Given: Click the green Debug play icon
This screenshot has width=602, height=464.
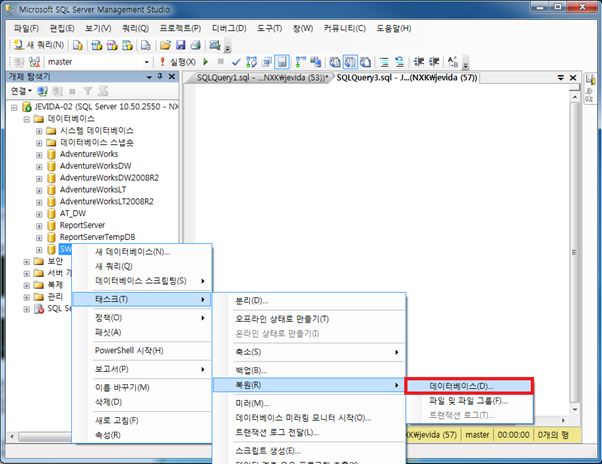Looking at the screenshot, I should [x=206, y=61].
